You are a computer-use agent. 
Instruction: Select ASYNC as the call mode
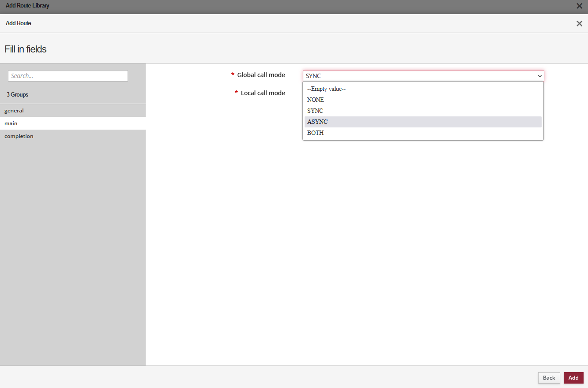pyautogui.click(x=317, y=122)
